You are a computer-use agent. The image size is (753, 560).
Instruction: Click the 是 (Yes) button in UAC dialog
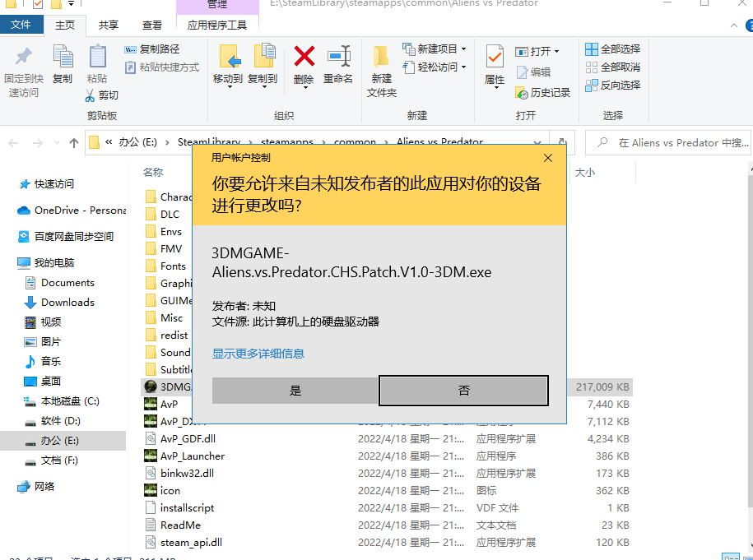295,390
